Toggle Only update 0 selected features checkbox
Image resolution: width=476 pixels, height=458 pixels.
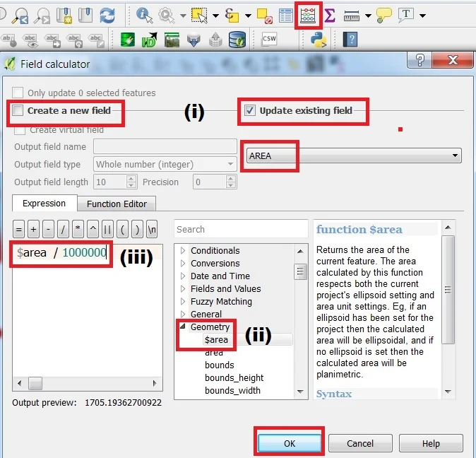(18, 93)
